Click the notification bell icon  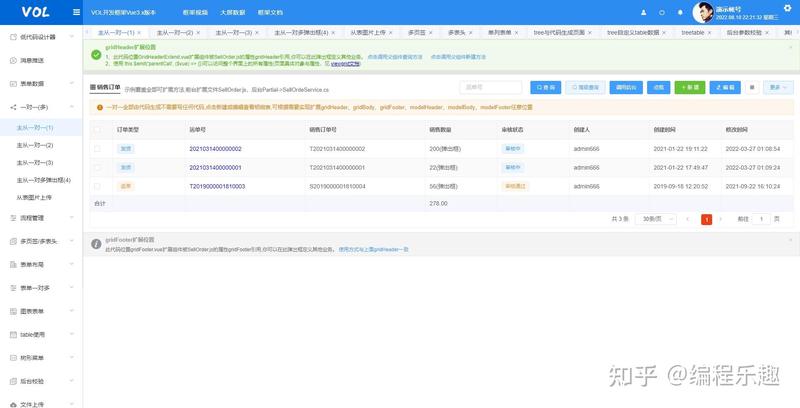680,12
